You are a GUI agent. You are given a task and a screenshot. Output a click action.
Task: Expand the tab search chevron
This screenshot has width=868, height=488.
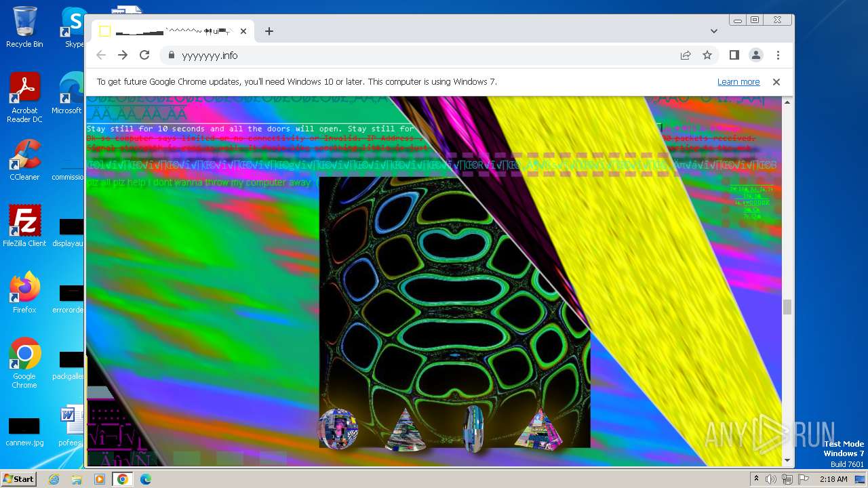(714, 31)
